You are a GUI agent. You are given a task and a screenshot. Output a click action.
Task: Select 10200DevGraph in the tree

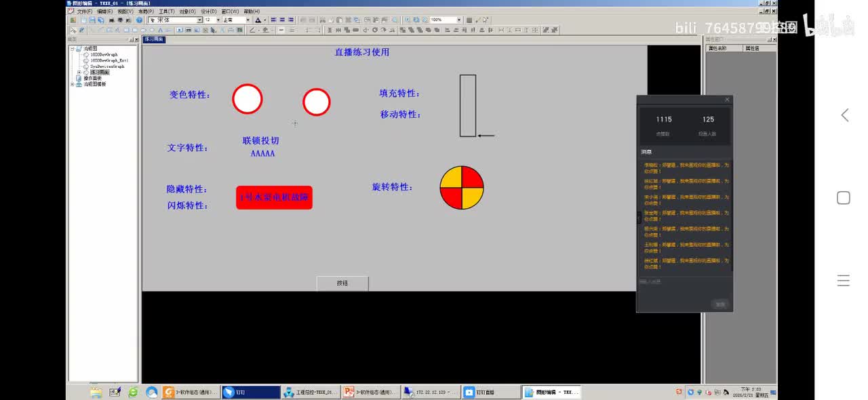[x=104, y=54]
